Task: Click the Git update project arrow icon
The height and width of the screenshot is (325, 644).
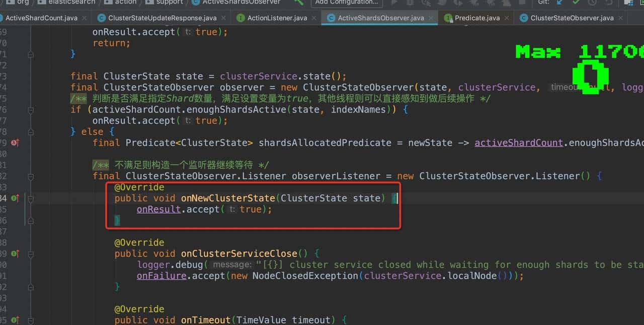Action: pyautogui.click(x=559, y=2)
